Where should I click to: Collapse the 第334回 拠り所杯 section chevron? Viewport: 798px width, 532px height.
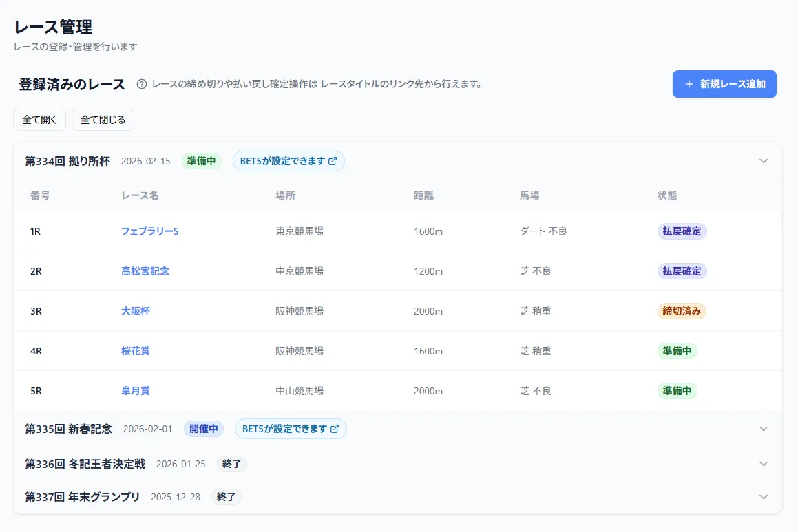763,160
